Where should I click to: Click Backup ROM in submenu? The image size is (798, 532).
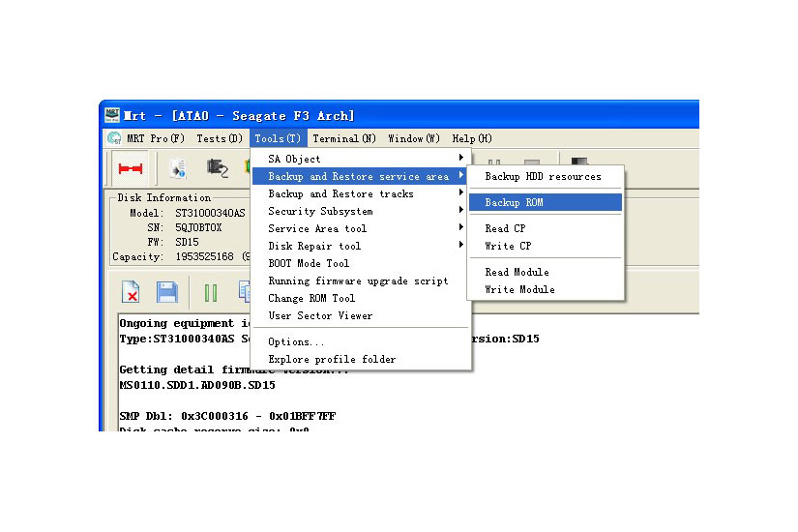[546, 202]
